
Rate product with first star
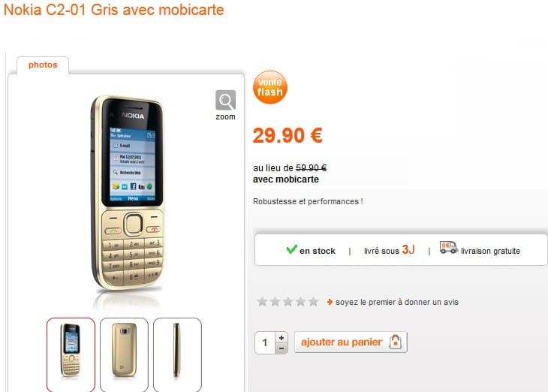click(262, 301)
